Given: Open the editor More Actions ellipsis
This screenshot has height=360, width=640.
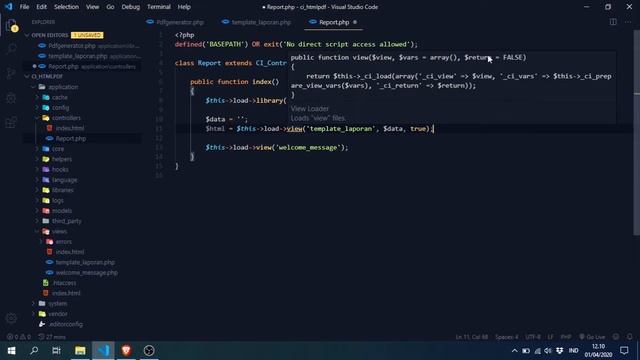Looking at the screenshot, I should [628, 22].
